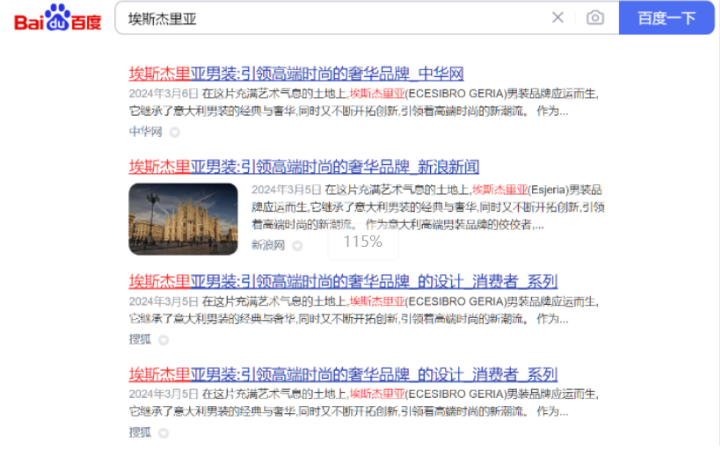The image size is (720, 450).
Task: Open the 新浪新闻 result title link
Action: tap(304, 167)
